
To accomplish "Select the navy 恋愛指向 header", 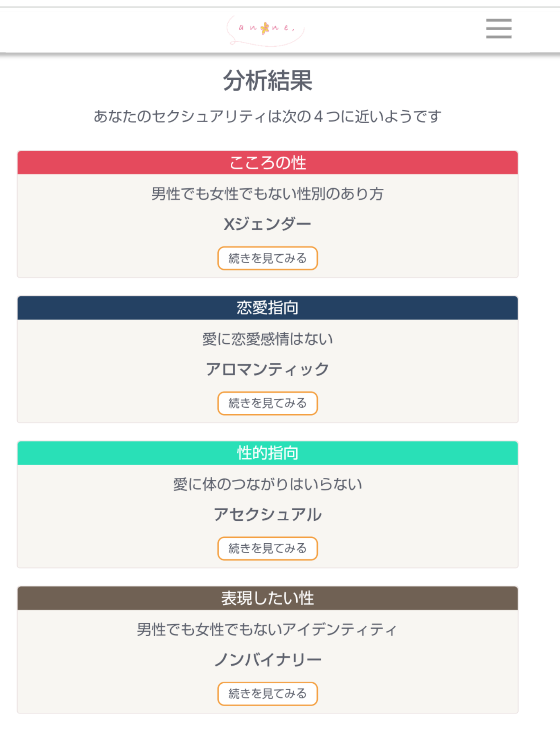I will tap(268, 308).
